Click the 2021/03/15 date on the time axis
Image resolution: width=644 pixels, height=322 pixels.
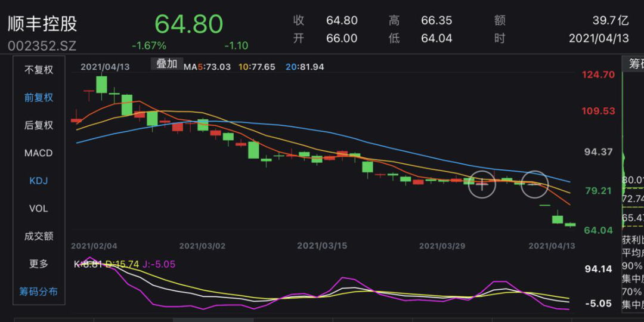(x=322, y=246)
